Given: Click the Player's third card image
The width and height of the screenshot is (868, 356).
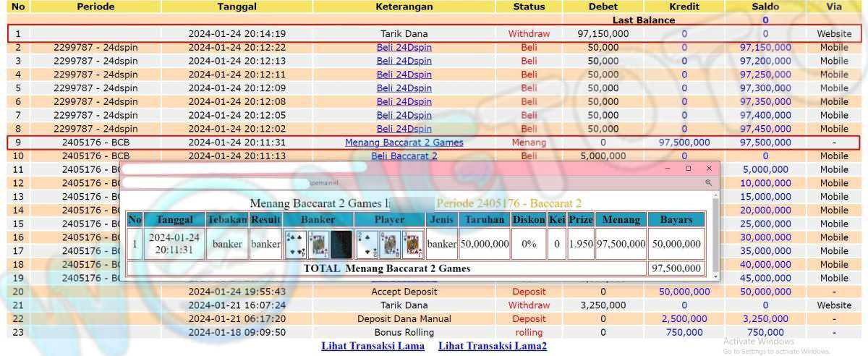Looking at the screenshot, I should [x=412, y=244].
